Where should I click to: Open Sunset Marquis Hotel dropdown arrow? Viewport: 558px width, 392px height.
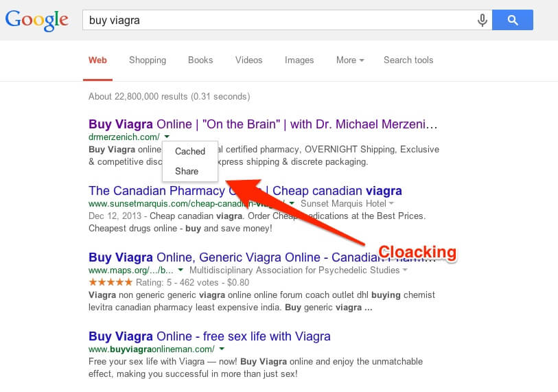click(x=391, y=203)
